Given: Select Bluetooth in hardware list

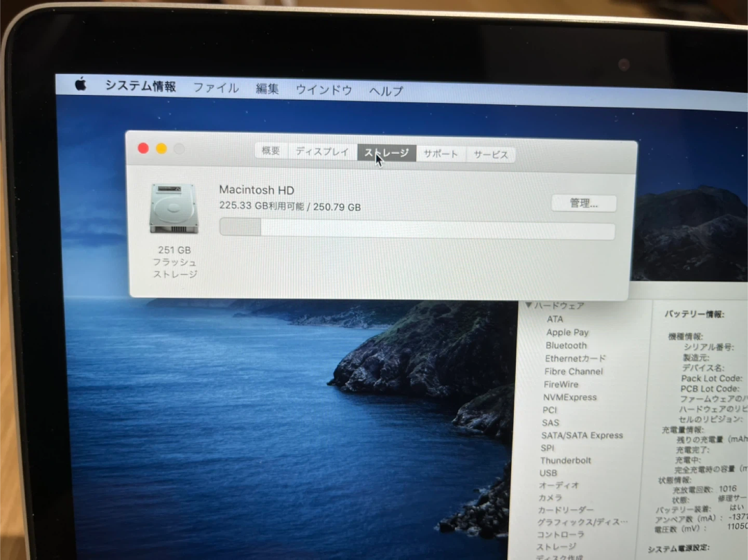Looking at the screenshot, I should [566, 345].
